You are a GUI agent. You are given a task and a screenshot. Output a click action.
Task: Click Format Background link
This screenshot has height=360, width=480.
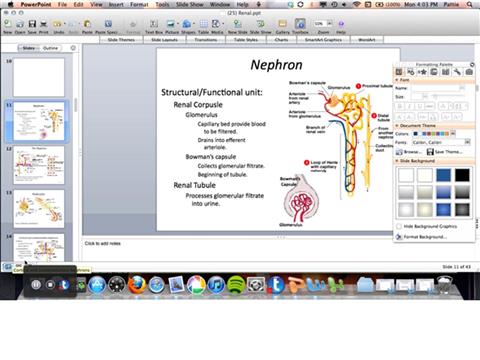tap(421, 237)
